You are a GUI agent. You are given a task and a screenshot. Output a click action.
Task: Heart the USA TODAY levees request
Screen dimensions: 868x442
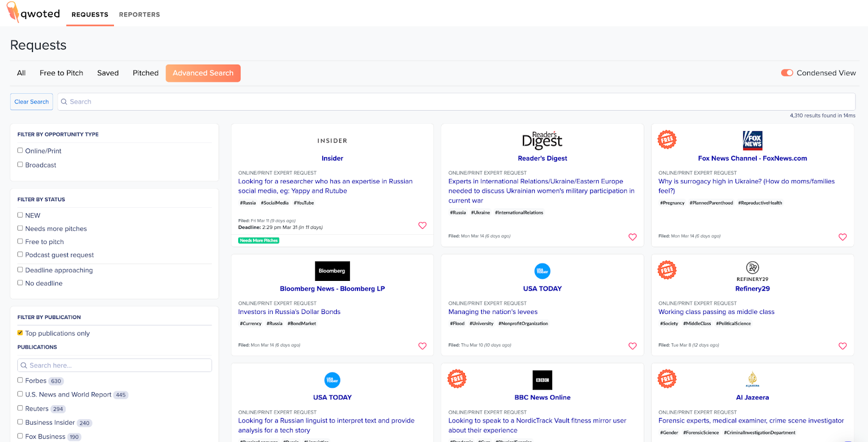(633, 346)
